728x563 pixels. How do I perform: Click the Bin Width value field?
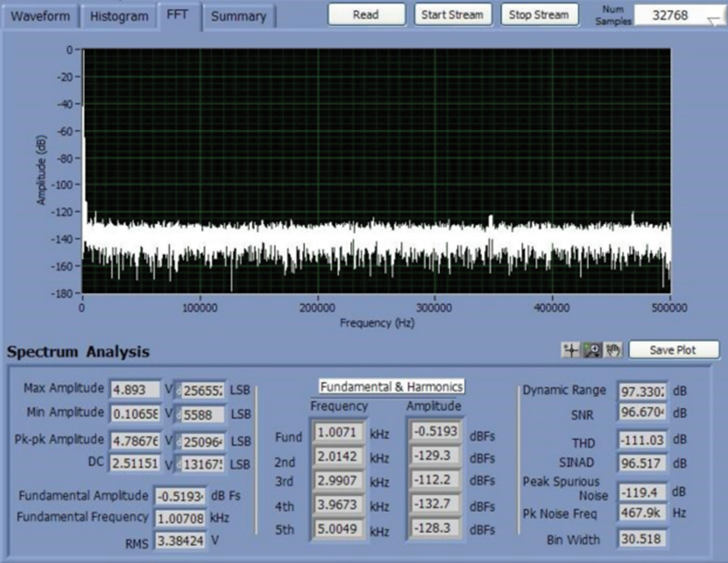642,539
